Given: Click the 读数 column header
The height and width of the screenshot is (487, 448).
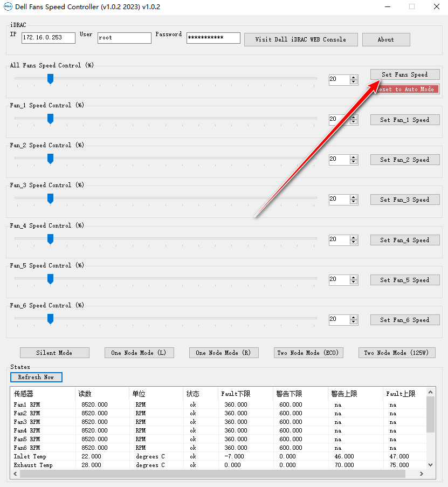Looking at the screenshot, I should (x=102, y=394).
